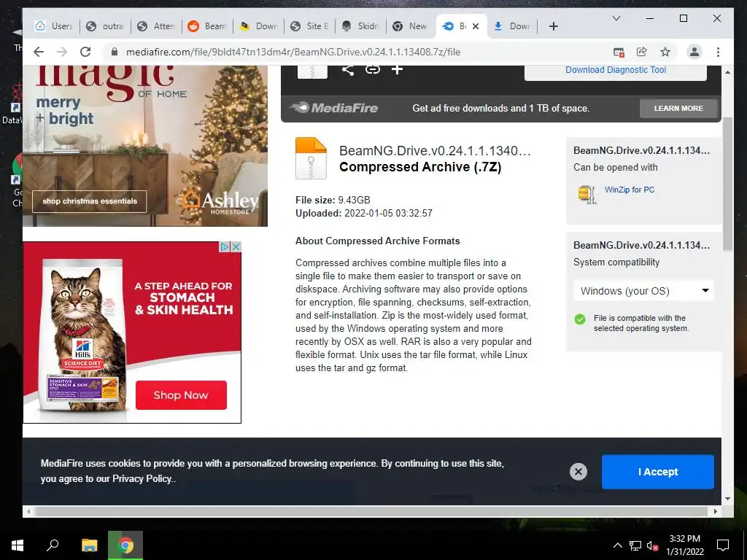Open the share this page icon
Viewport: 747px width, 560px height.
pos(642,52)
